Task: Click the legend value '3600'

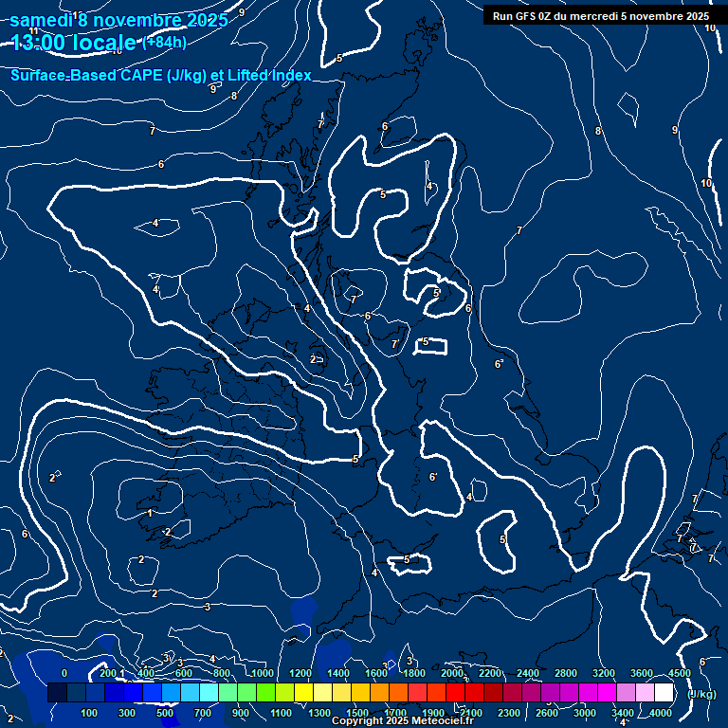Action: [x=641, y=673]
